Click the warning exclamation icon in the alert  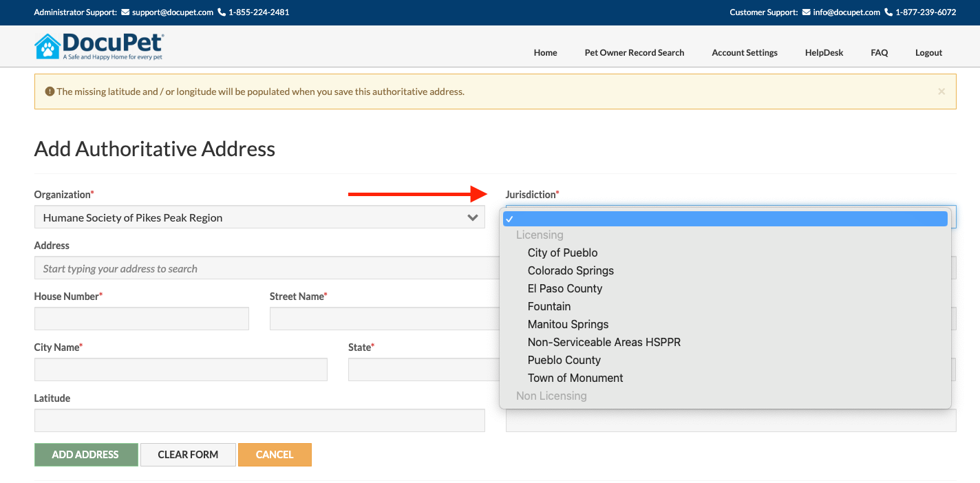(50, 92)
